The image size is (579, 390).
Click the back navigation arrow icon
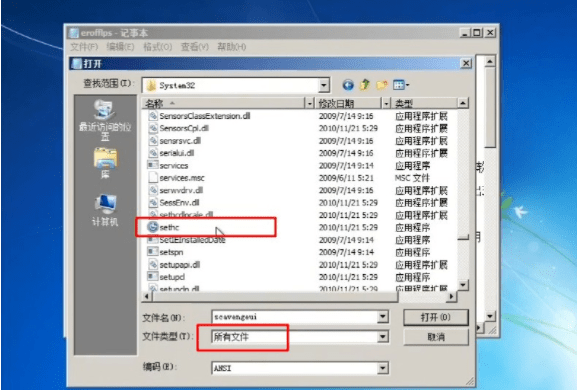coord(347,85)
